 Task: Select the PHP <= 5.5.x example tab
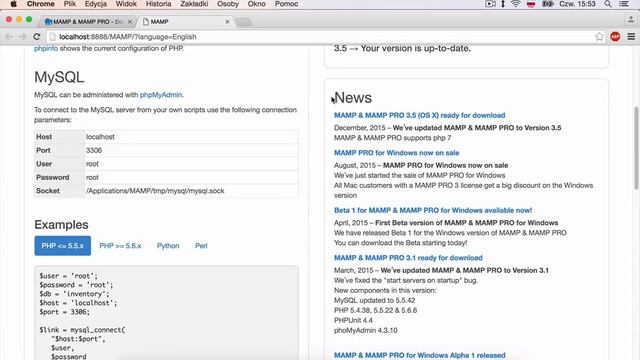pyautogui.click(x=62, y=246)
